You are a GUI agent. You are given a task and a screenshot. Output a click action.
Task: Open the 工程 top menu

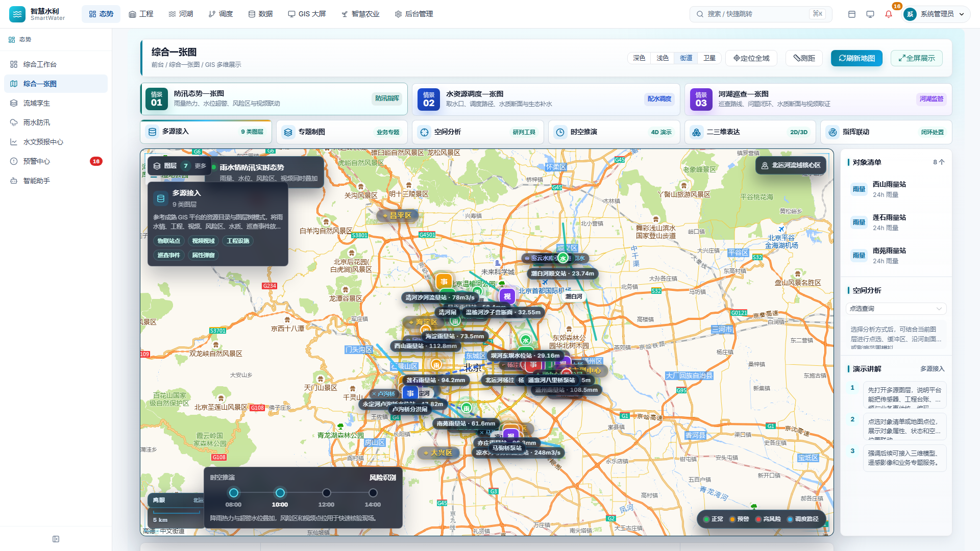pos(141,14)
